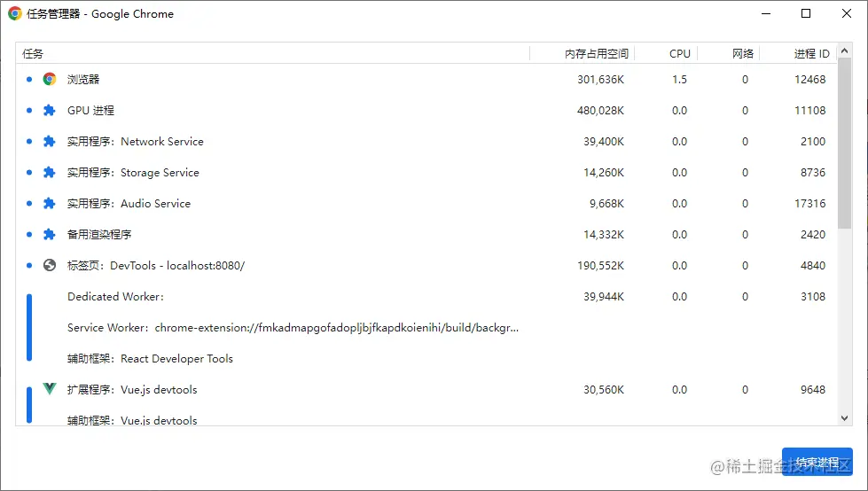The width and height of the screenshot is (868, 491).
Task: Select 实用程序: Network Service row
Action: click(426, 141)
